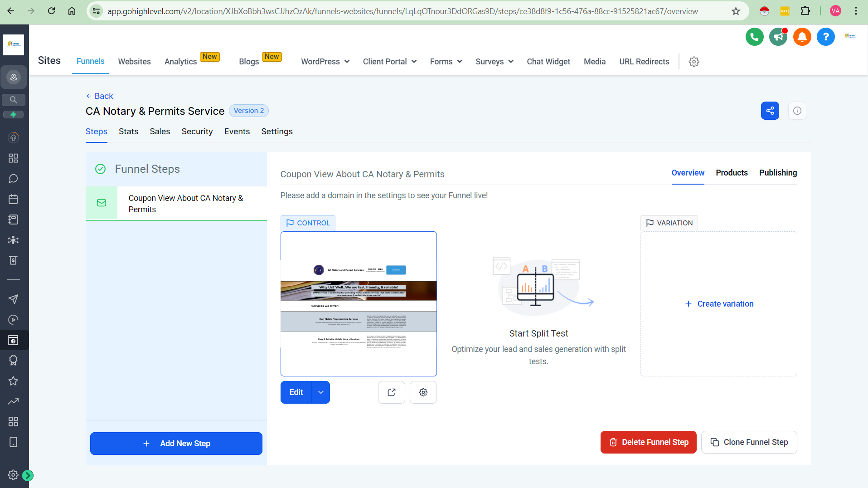This screenshot has width=868, height=488.
Task: Select the Overview tab
Action: [x=688, y=173]
